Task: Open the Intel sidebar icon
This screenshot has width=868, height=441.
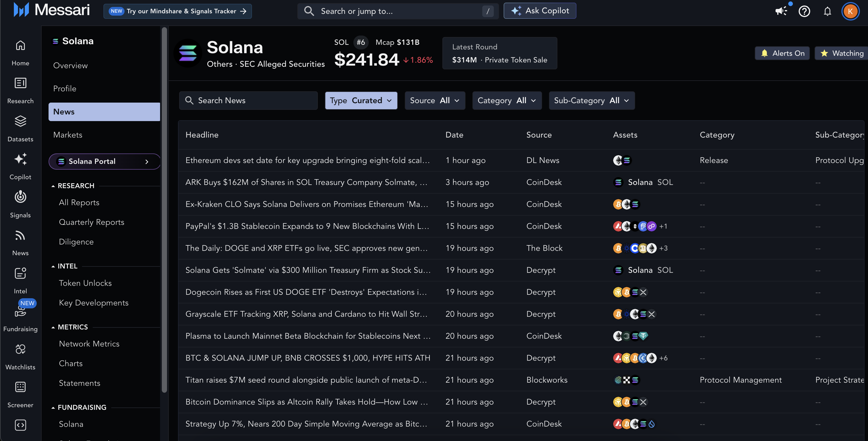Action: [20, 273]
